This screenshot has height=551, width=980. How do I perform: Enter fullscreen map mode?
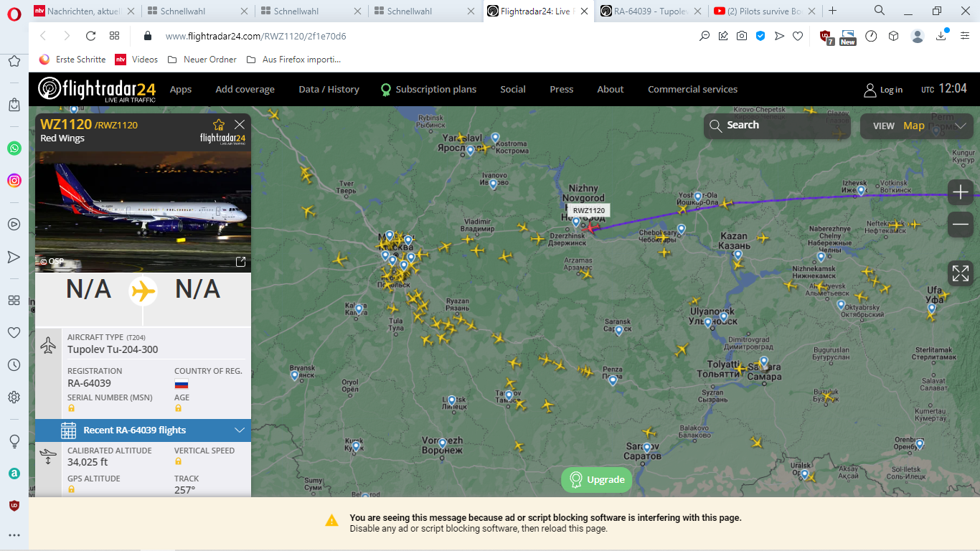[961, 273]
